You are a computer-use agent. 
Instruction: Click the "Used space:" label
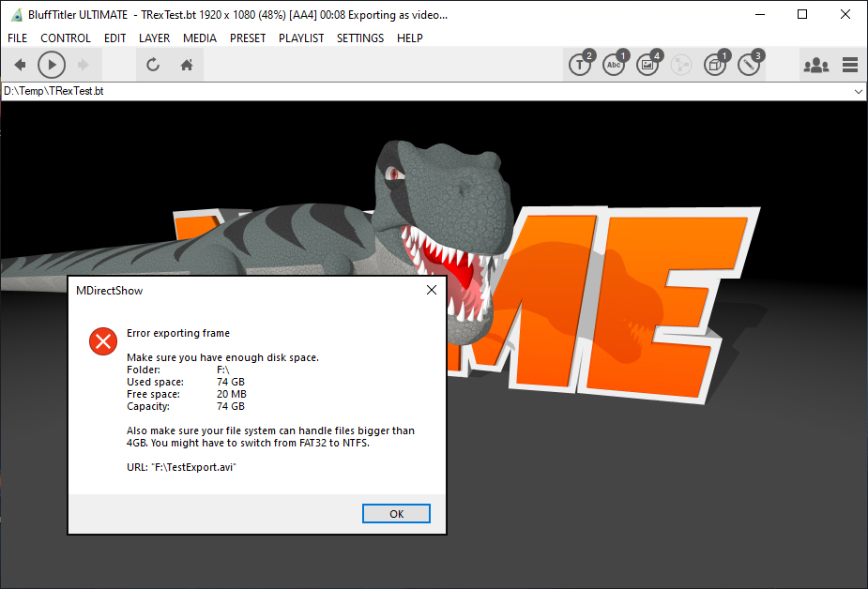pos(155,382)
